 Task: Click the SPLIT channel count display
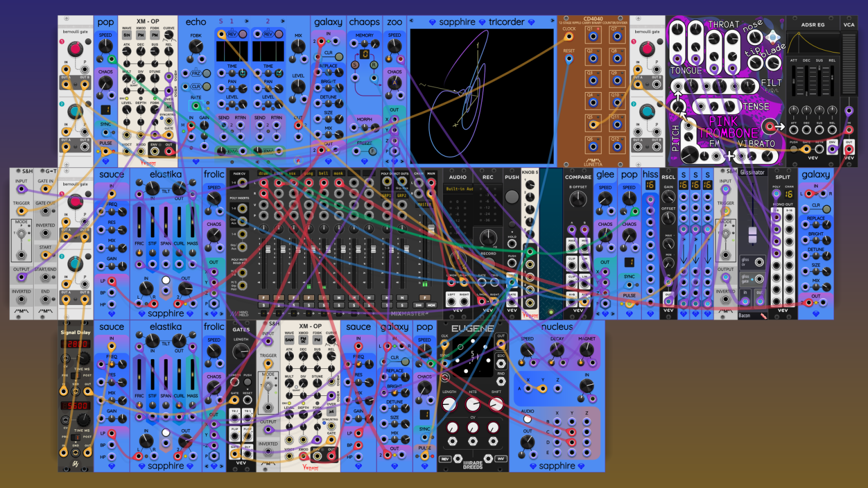coord(789,194)
